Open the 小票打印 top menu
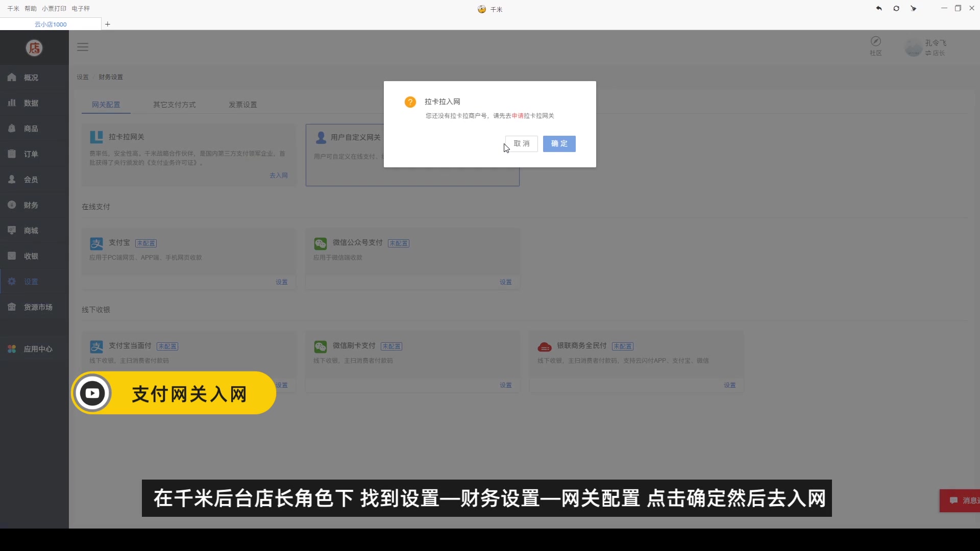Image resolution: width=980 pixels, height=551 pixels. pyautogui.click(x=54, y=9)
